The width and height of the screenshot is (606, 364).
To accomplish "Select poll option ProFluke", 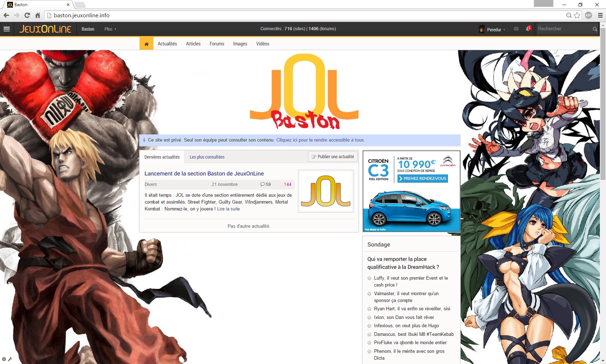I will 369,343.
